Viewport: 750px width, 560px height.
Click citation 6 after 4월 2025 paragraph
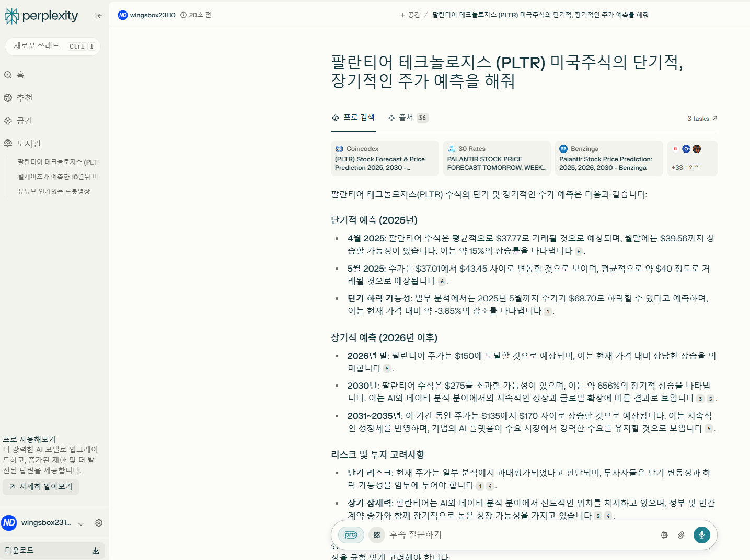click(579, 251)
